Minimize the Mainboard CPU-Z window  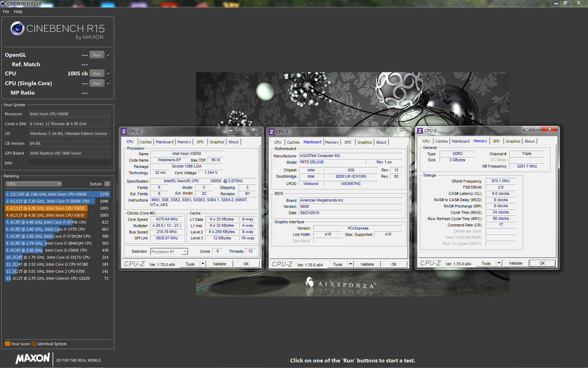click(379, 130)
